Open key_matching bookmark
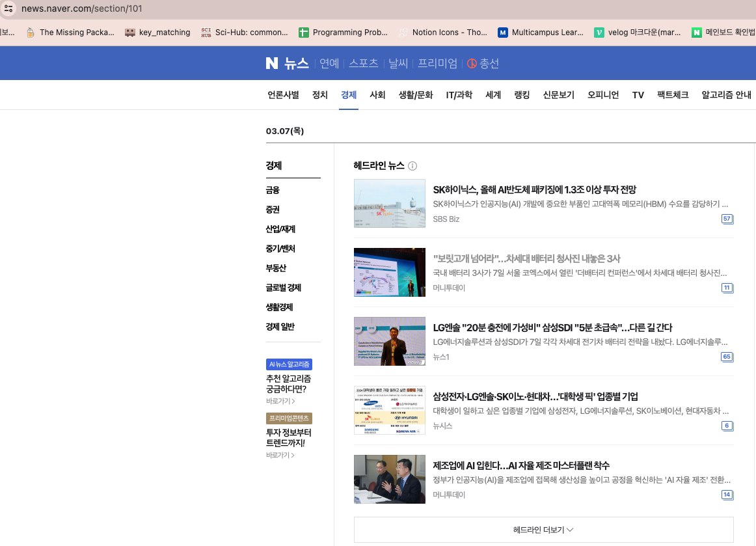 click(157, 33)
